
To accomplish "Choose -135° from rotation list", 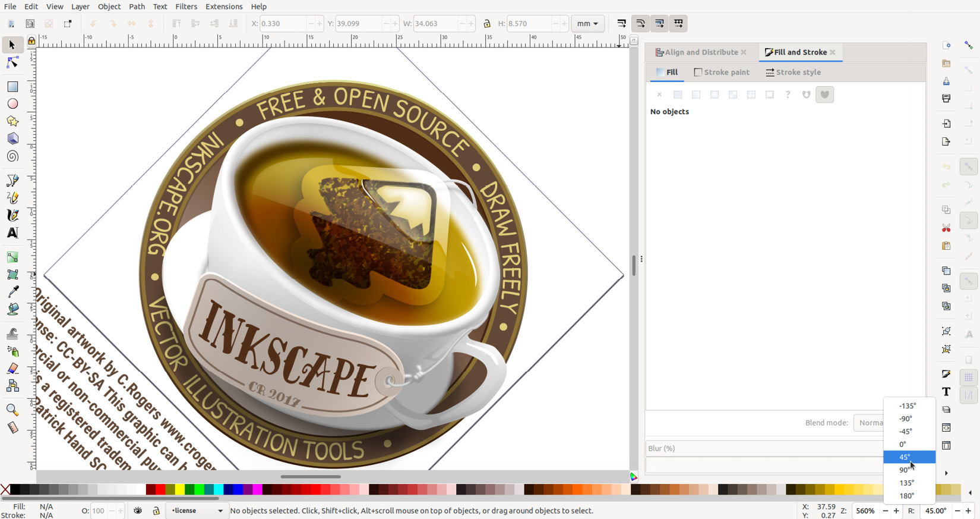I will (909, 406).
